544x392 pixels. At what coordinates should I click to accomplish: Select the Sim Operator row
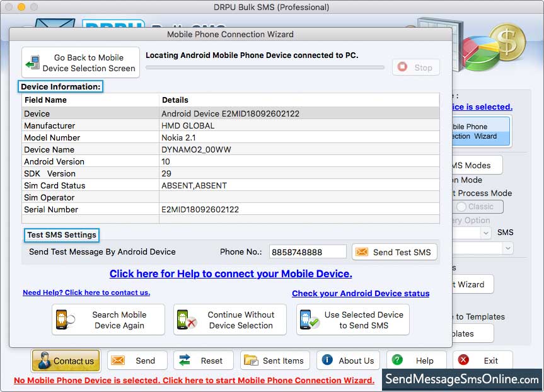[x=230, y=197]
